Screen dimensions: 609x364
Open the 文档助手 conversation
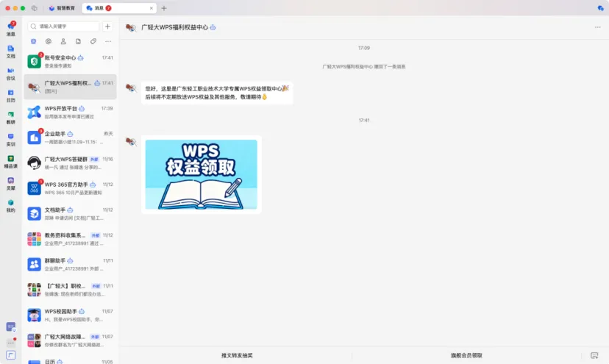tap(70, 214)
